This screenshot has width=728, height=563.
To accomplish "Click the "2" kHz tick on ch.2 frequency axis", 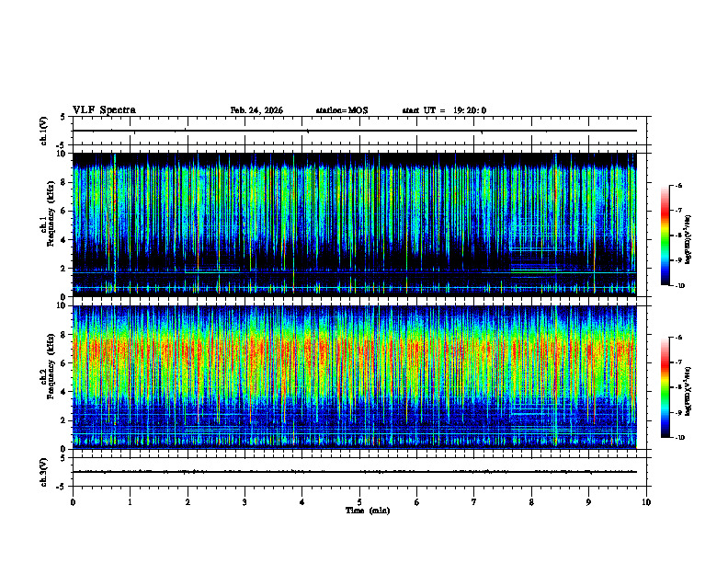I will coord(64,420).
